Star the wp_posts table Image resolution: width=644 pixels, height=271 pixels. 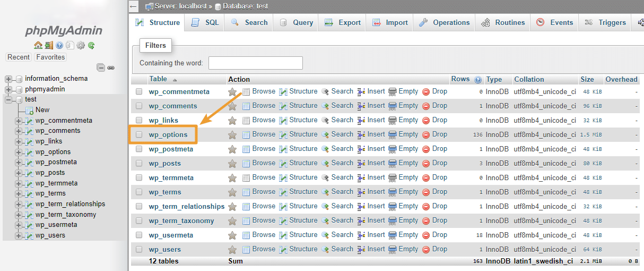pos(232,164)
